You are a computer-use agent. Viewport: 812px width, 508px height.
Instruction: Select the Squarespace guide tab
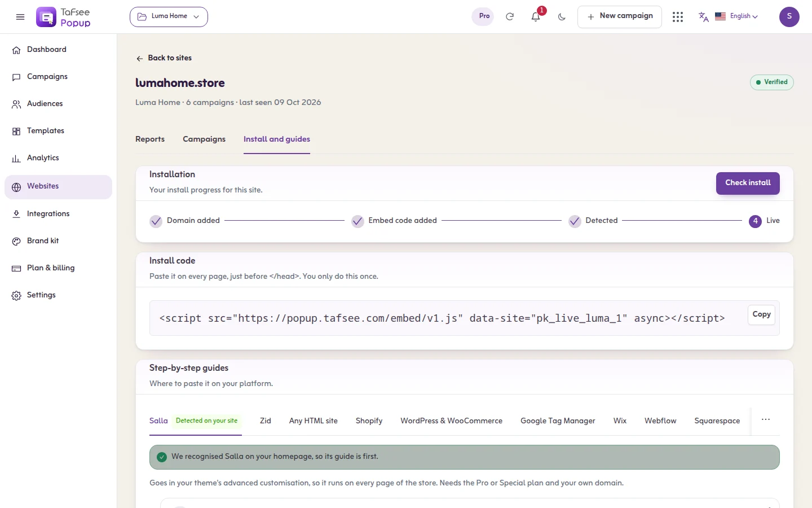coord(717,421)
